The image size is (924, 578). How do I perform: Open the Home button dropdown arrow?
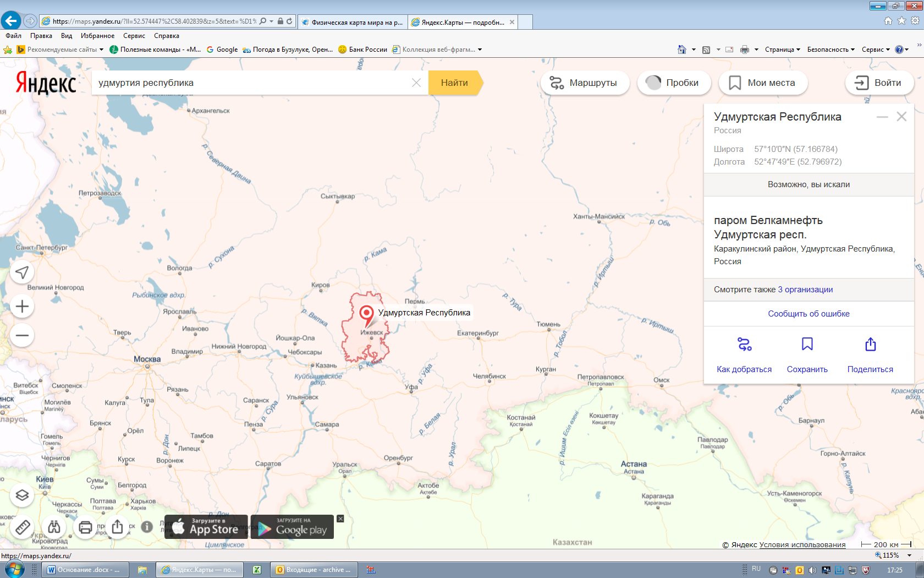tap(694, 50)
